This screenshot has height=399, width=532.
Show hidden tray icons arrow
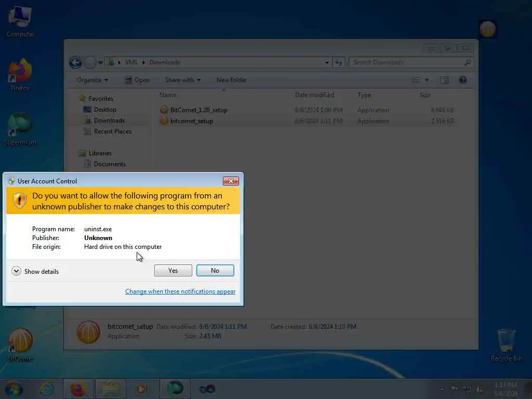click(442, 390)
